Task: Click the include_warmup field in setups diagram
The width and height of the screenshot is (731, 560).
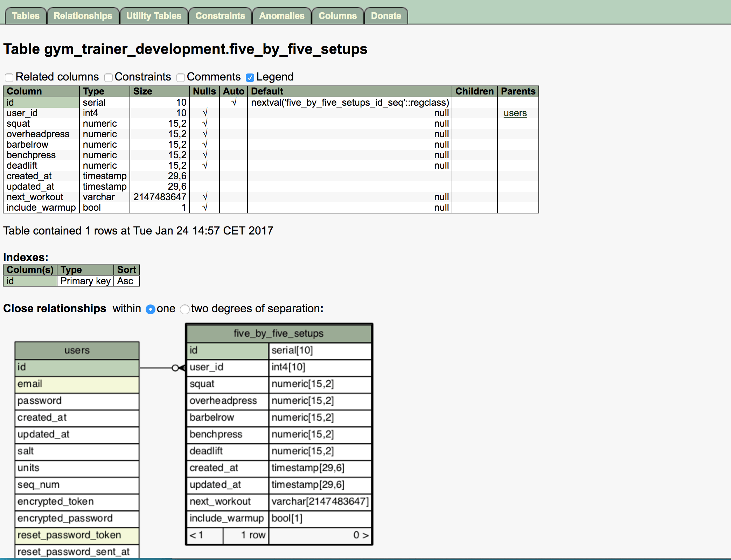Action: 228,518
